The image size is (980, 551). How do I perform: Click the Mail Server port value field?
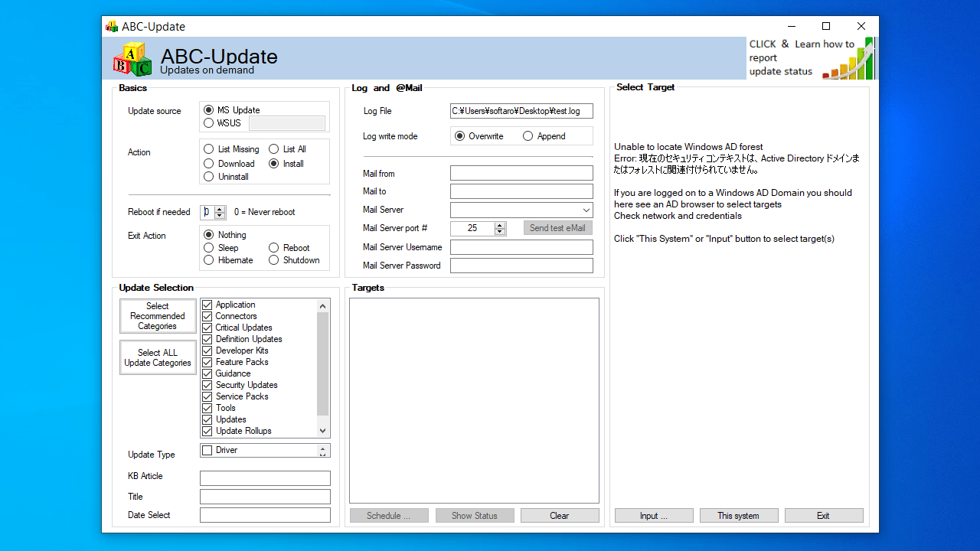472,228
